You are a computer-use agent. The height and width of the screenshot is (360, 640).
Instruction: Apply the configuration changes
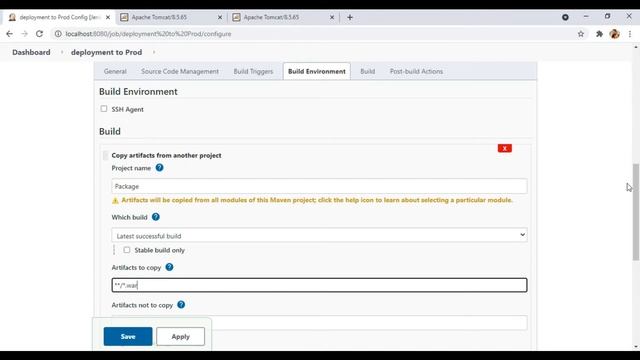[x=180, y=336]
